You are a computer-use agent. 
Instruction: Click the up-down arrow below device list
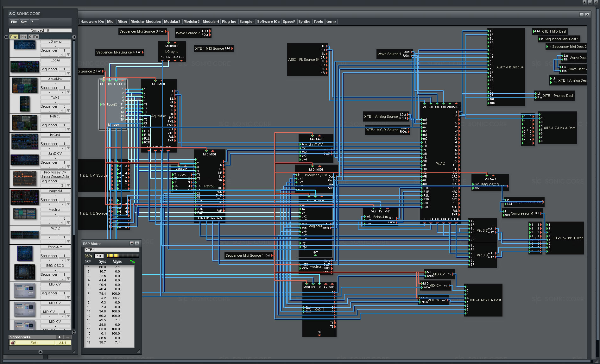coord(74,332)
